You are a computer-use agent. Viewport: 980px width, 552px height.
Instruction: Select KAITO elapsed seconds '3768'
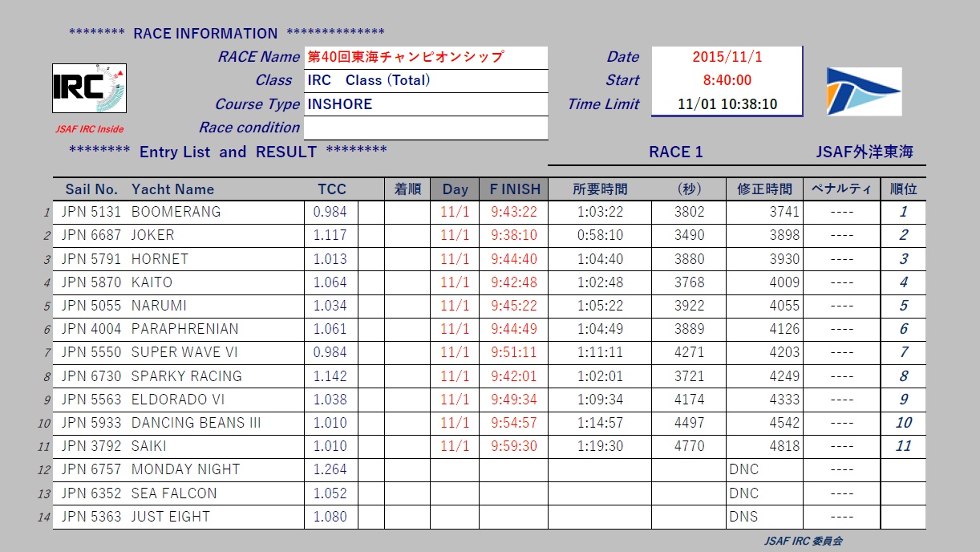(689, 282)
